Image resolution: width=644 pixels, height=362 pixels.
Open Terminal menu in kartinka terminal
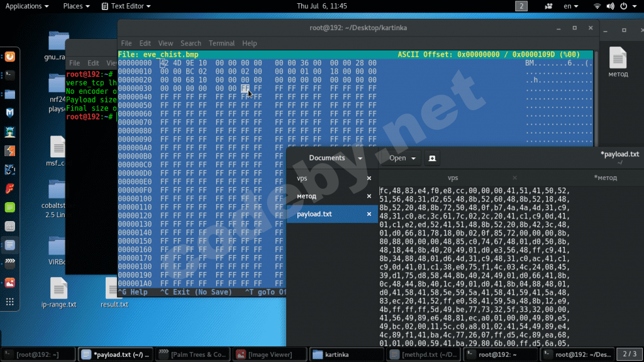(x=222, y=43)
